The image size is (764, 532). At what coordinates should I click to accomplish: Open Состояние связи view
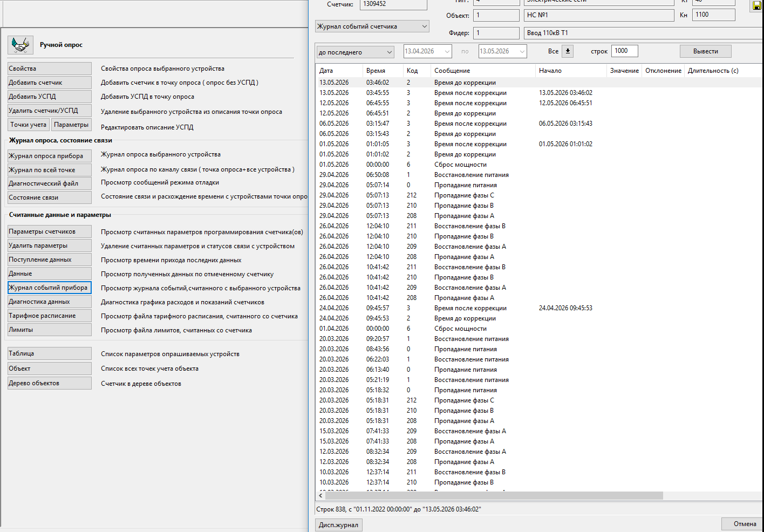click(x=50, y=197)
